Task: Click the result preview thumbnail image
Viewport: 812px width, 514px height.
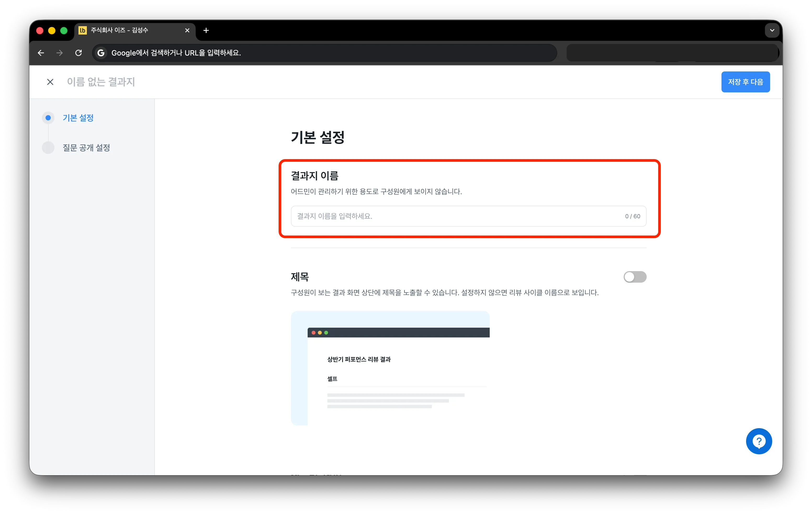Action: 390,368
